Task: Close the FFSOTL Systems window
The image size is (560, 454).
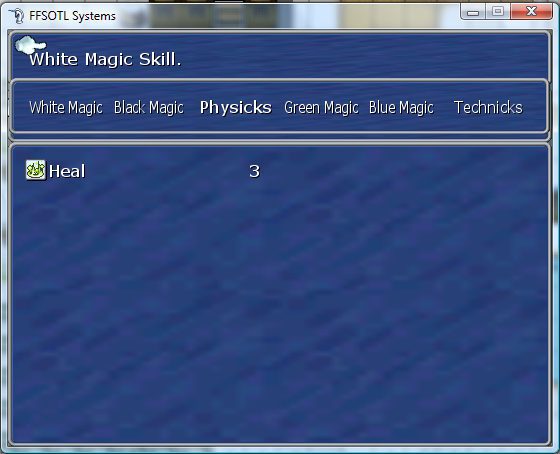Action: click(x=531, y=12)
